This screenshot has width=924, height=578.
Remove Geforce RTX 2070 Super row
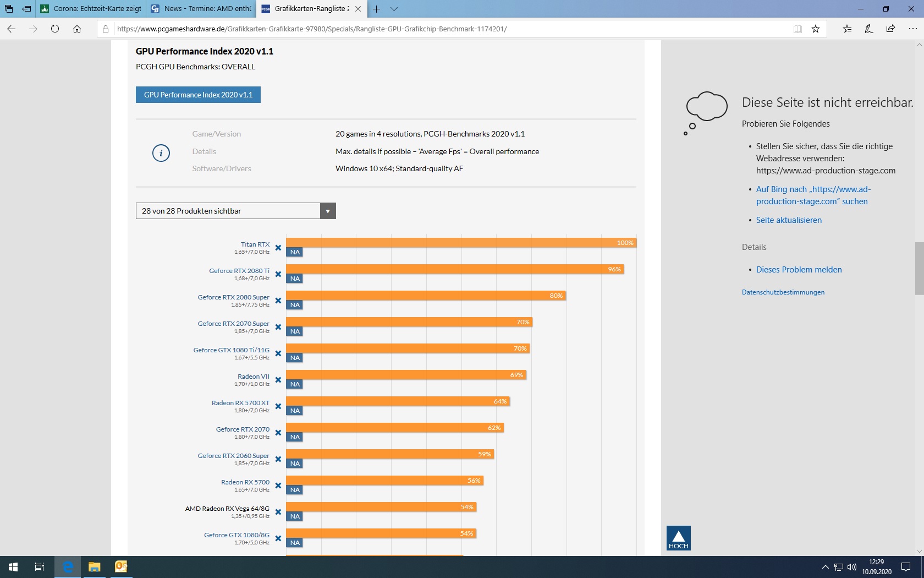(278, 327)
